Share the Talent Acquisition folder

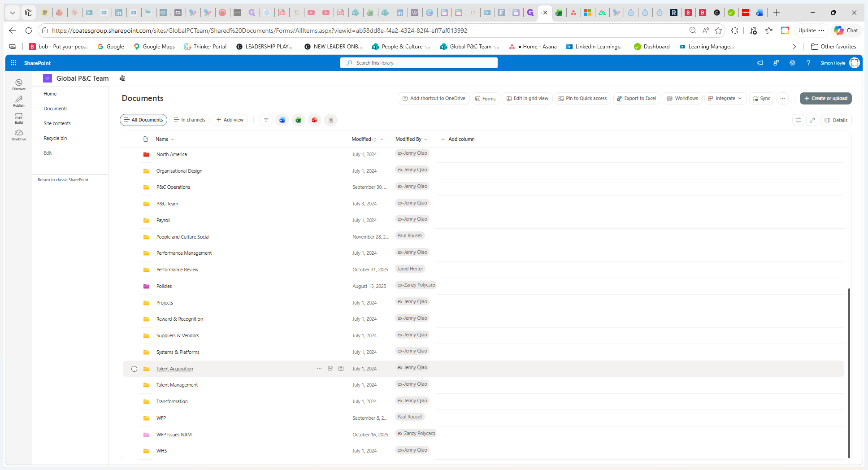point(330,369)
